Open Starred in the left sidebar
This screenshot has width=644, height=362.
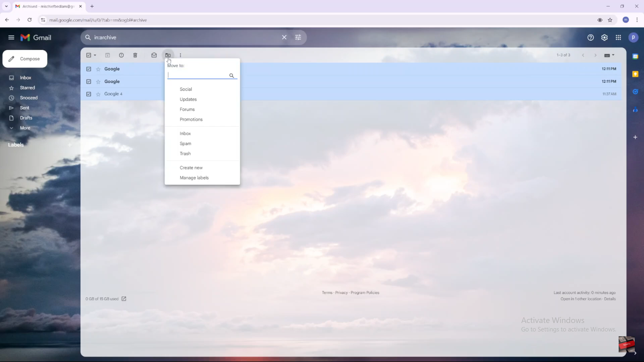pyautogui.click(x=27, y=88)
